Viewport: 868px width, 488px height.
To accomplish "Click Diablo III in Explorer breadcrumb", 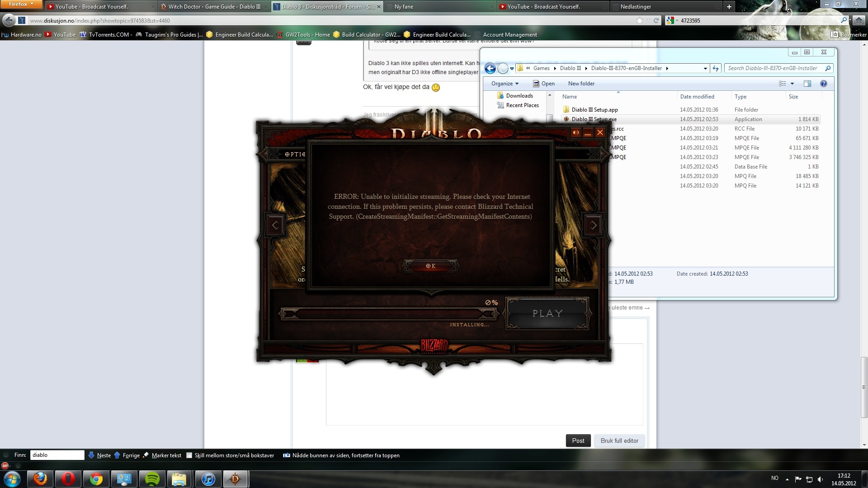I will pyautogui.click(x=571, y=68).
